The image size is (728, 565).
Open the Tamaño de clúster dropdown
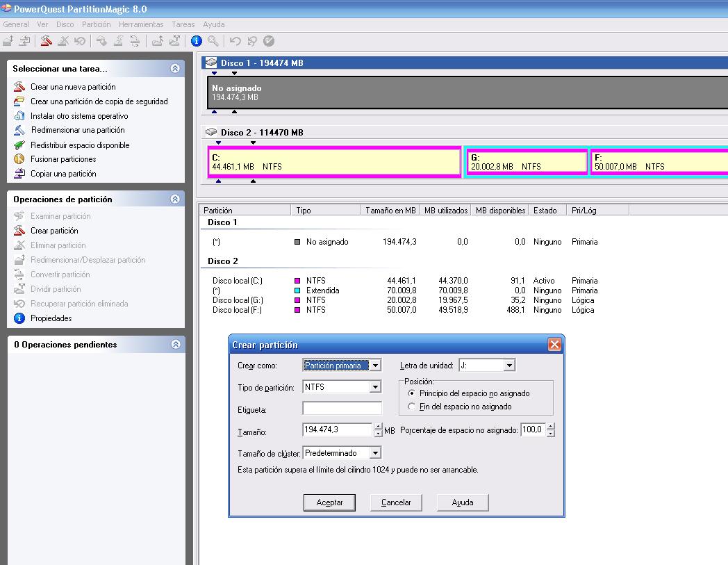click(x=376, y=452)
